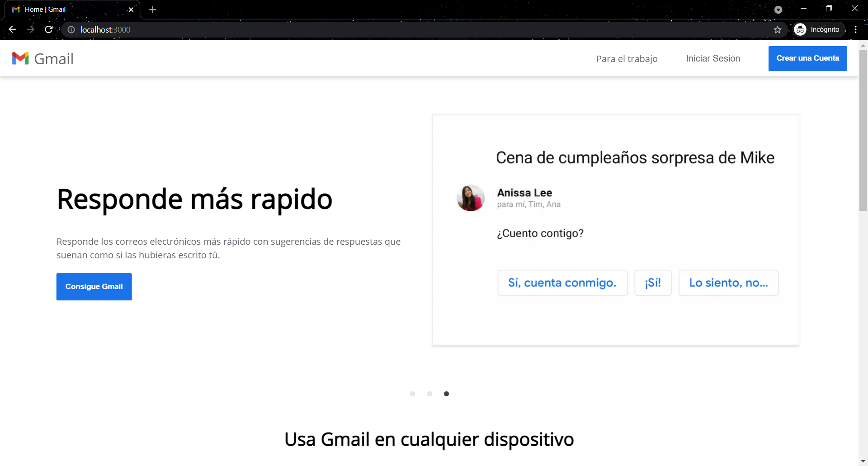Screen dimensions: 868x466
Task: Select the second carousel dot
Action: click(x=429, y=394)
